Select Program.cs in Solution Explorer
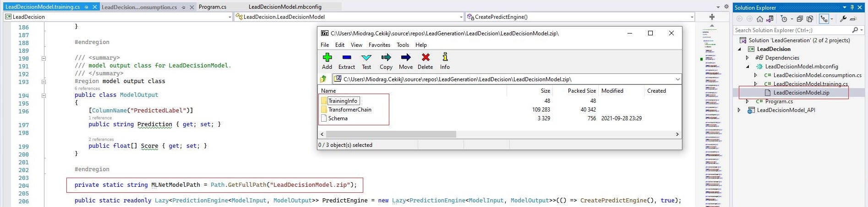Viewport: 868px width, 207px height. point(779,101)
